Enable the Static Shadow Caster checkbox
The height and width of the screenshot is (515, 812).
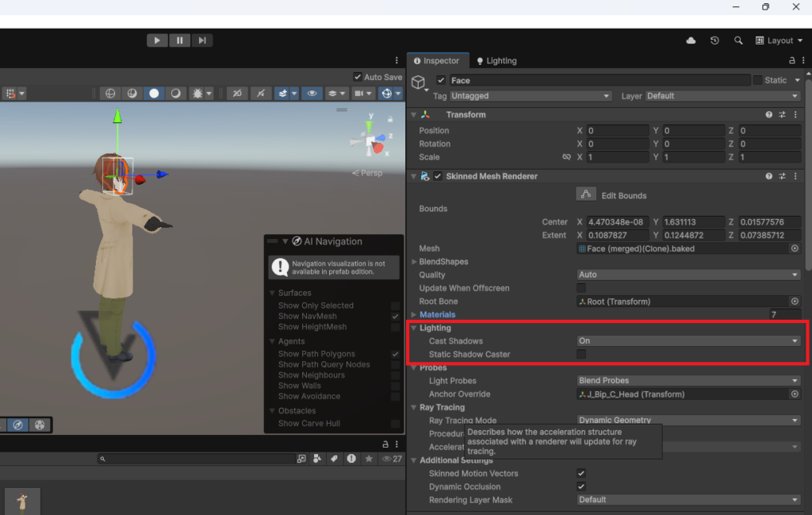581,354
